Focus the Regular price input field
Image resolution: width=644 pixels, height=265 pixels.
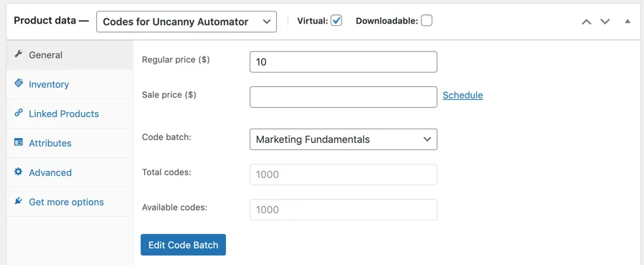[x=344, y=62]
